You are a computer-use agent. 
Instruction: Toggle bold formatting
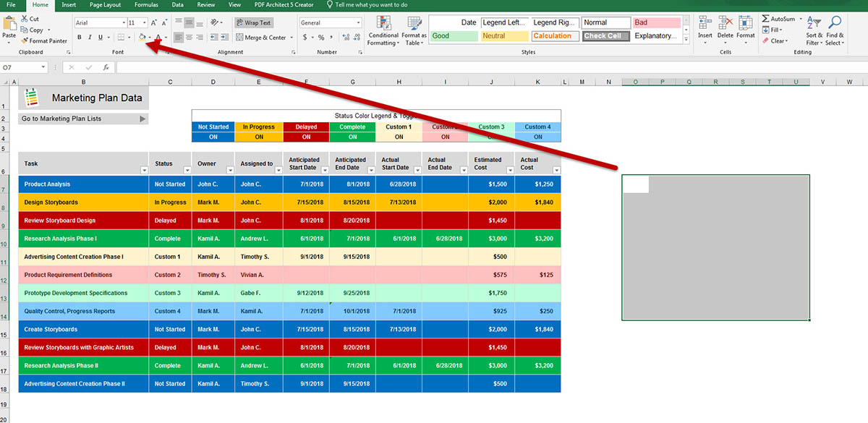pyautogui.click(x=78, y=37)
